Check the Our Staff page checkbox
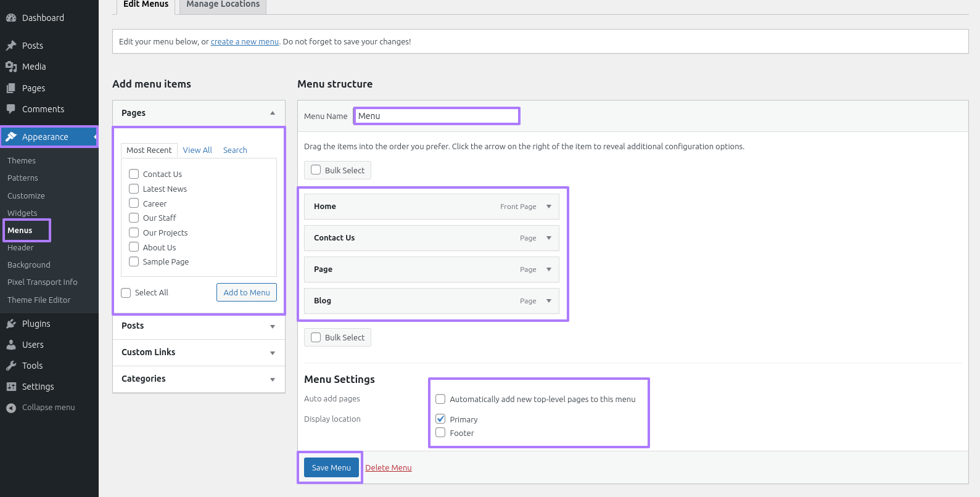Screen dimensions: 980x497 [x=134, y=218]
